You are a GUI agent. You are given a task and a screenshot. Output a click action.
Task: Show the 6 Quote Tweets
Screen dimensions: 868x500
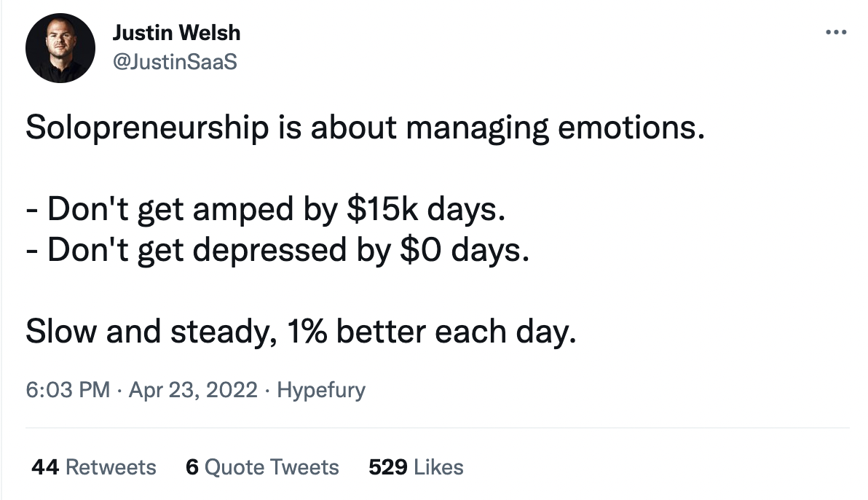[x=262, y=466]
